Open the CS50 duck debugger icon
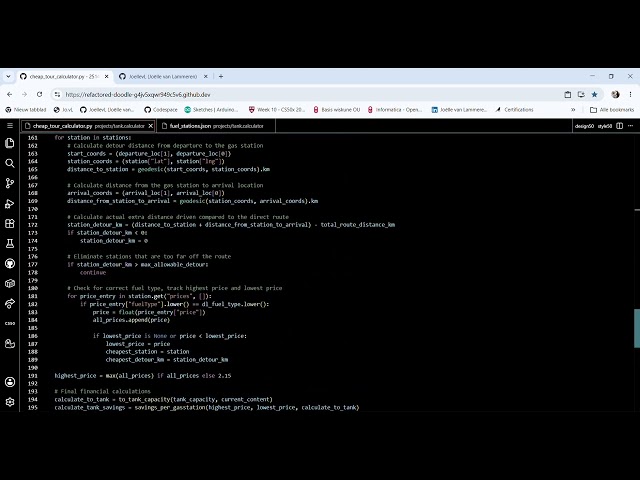The image size is (640, 480). 10,343
